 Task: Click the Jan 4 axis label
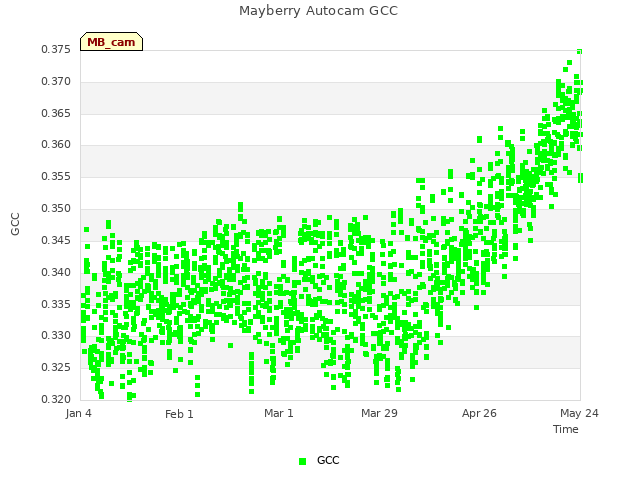[78, 413]
